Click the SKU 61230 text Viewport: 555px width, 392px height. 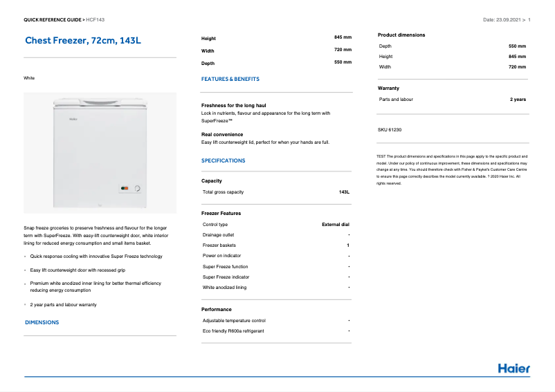(390, 130)
